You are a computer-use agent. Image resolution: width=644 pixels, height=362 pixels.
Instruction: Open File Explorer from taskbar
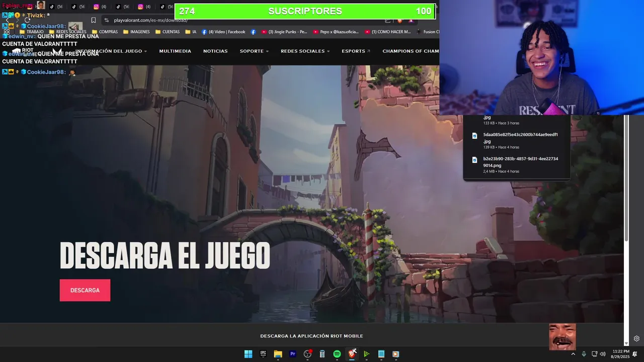point(278,354)
